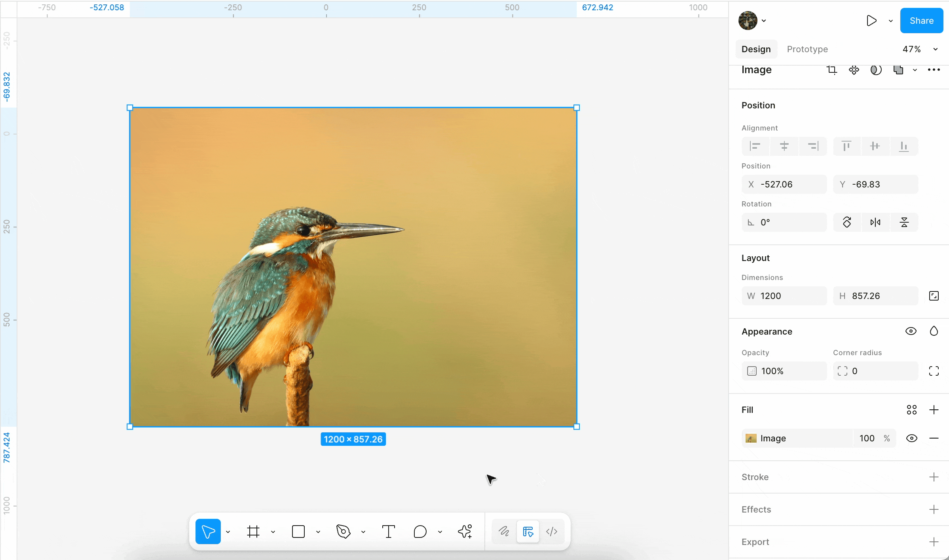Screen dimensions: 949x560
Task: Select the Move tool
Action: pyautogui.click(x=208, y=532)
